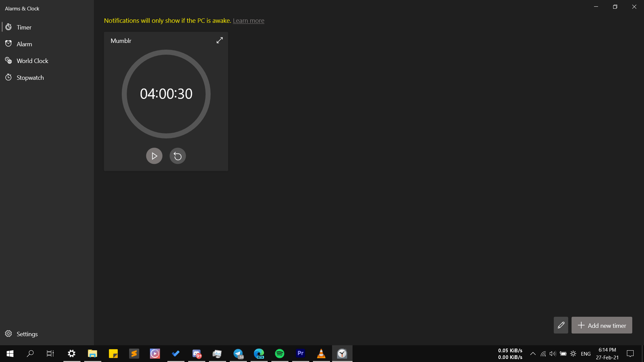
Task: Expand the Mumblr timer to fullscreen
Action: click(x=219, y=40)
